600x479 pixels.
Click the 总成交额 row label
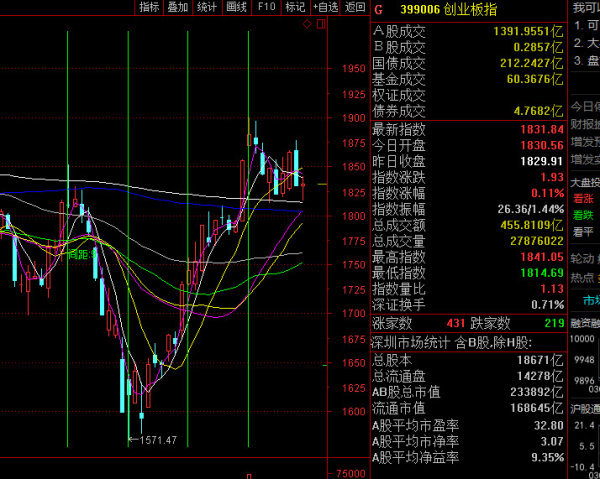coord(399,225)
